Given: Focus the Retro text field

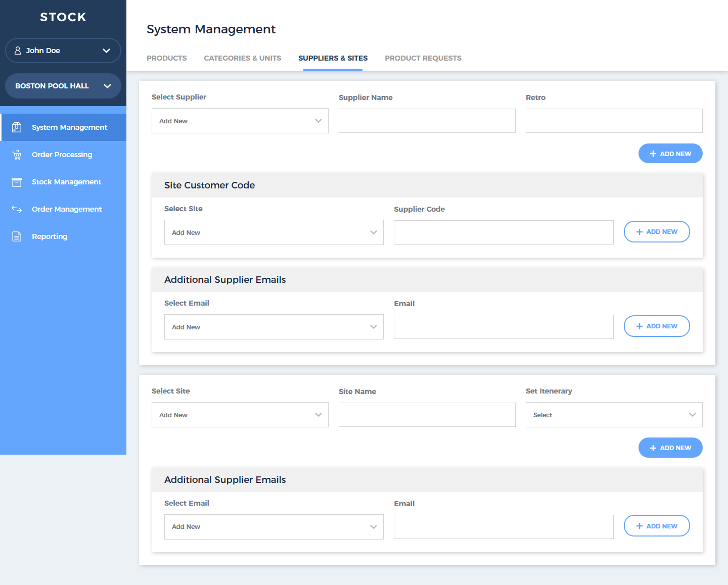Looking at the screenshot, I should tap(614, 121).
